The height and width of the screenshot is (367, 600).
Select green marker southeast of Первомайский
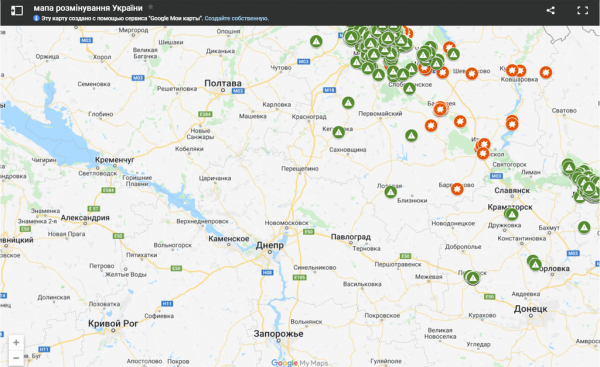(x=411, y=135)
